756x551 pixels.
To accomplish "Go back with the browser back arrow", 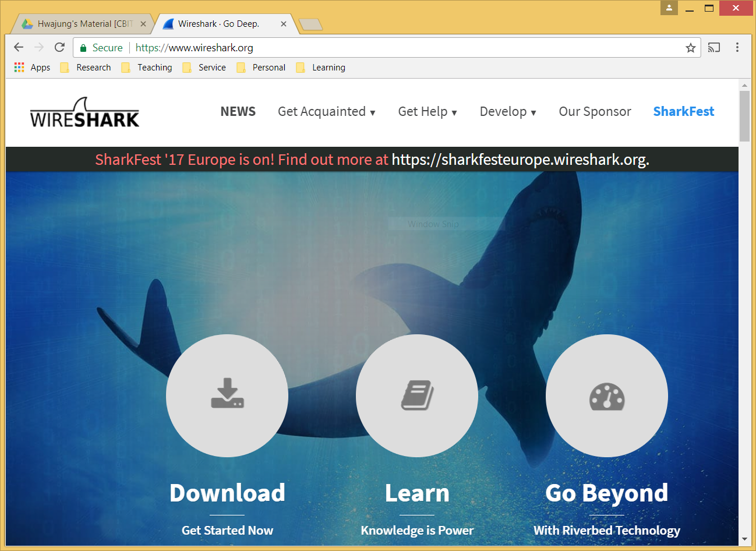I will 19,47.
